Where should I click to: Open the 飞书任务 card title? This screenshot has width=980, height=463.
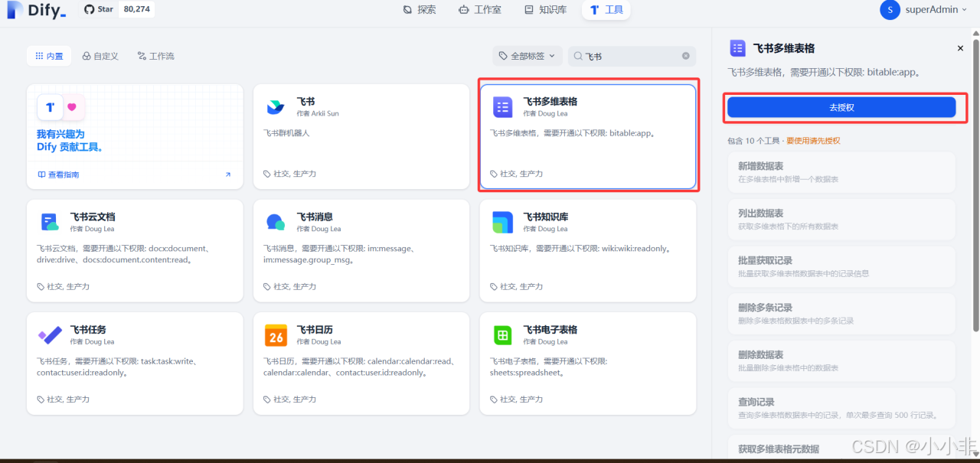88,330
